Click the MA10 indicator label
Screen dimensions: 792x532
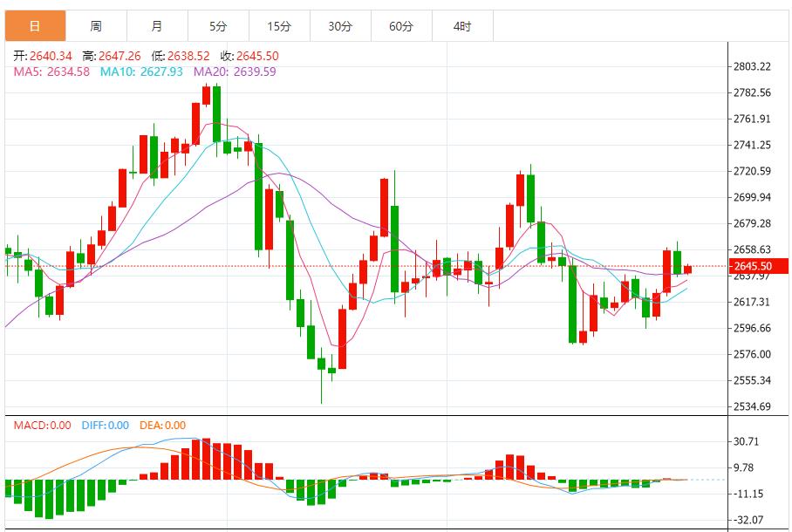pos(141,72)
